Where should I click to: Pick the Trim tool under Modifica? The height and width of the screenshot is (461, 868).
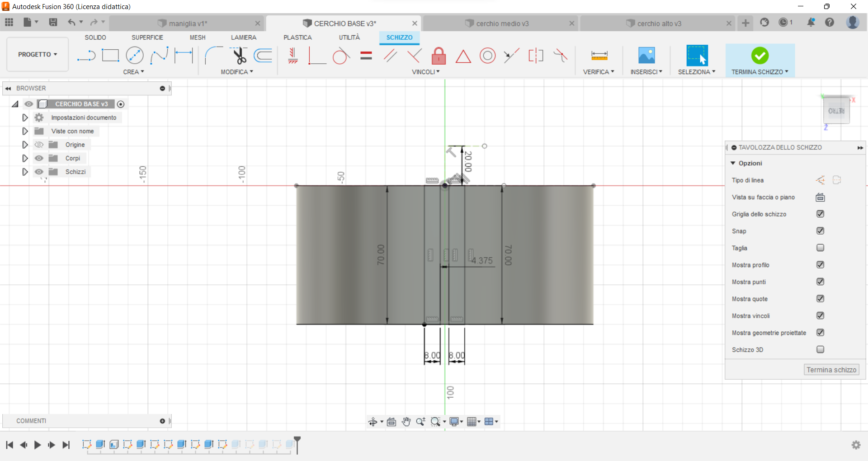click(x=240, y=55)
